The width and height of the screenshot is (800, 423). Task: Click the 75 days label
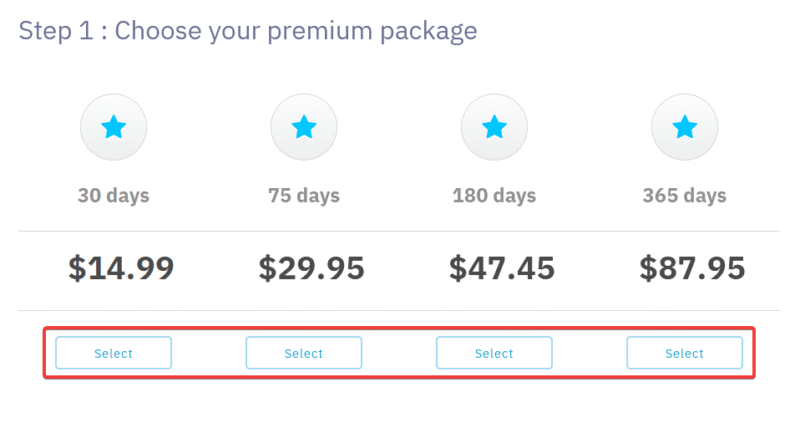[304, 195]
